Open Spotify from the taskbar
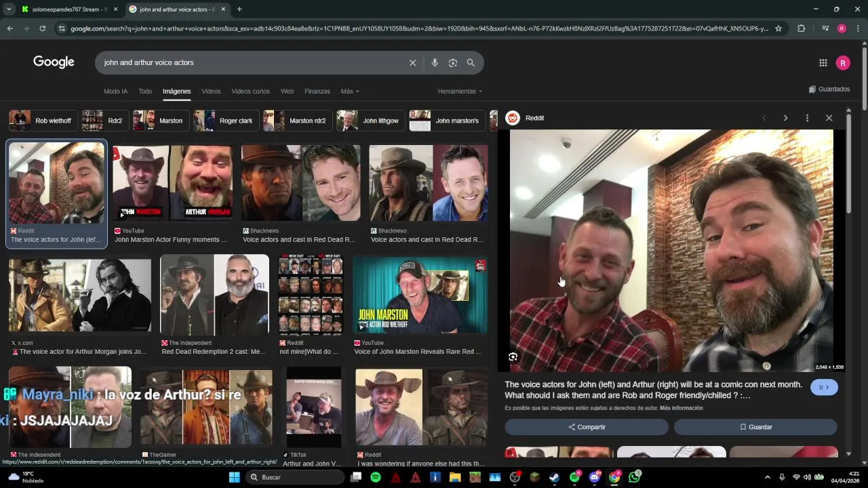Viewport: 868px width, 488px height. pyautogui.click(x=376, y=477)
